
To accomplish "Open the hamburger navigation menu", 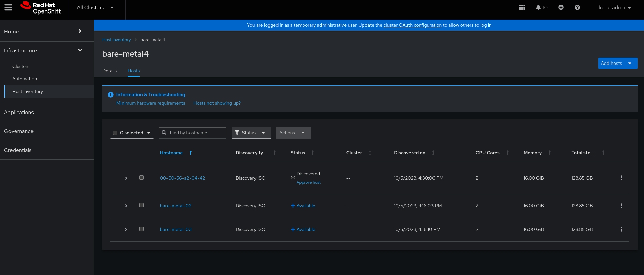I will tap(8, 7).
